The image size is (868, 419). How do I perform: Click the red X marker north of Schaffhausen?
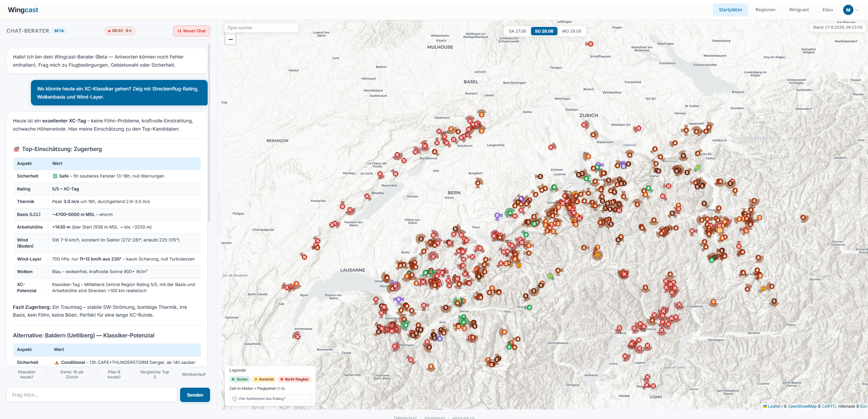591,44
